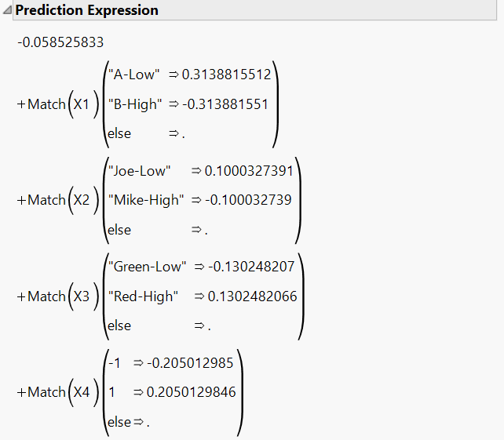504x440 pixels.
Task: Click the value -0.100032739
Action: point(248,200)
